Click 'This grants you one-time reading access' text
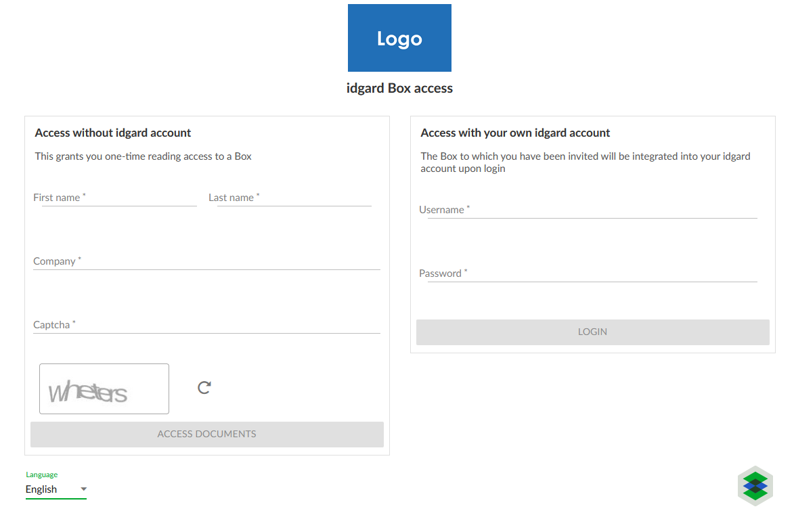 point(144,156)
